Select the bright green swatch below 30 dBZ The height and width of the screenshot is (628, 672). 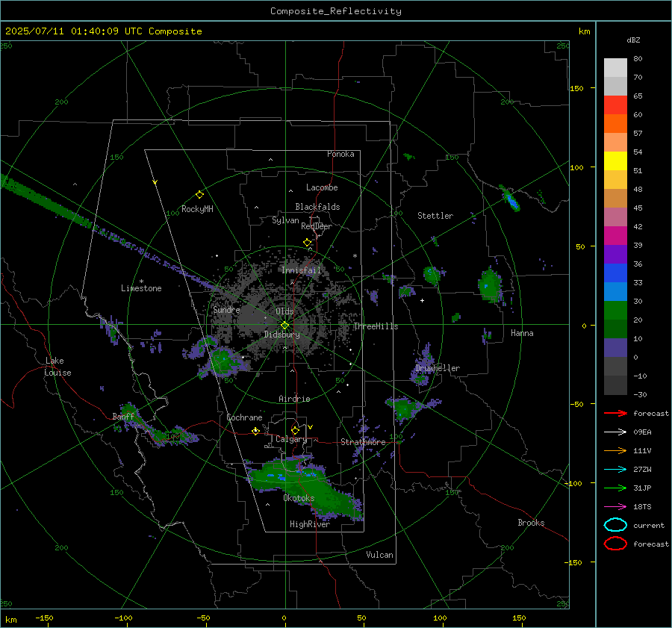click(615, 311)
